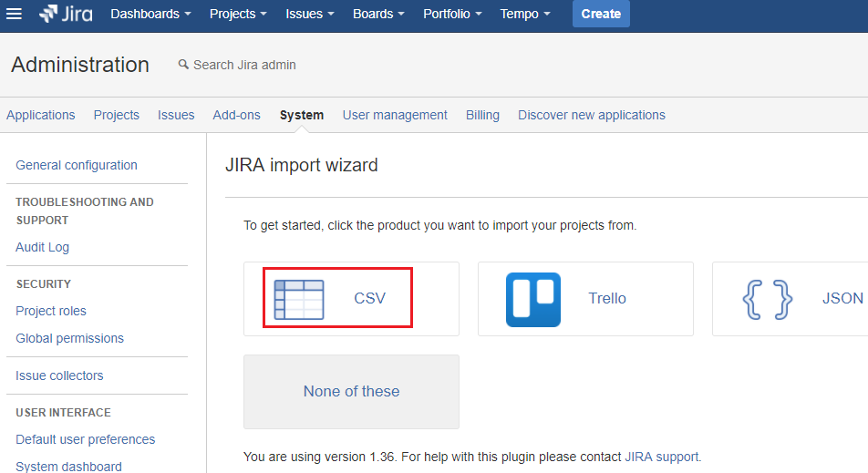Open the Audit Log link

point(42,247)
